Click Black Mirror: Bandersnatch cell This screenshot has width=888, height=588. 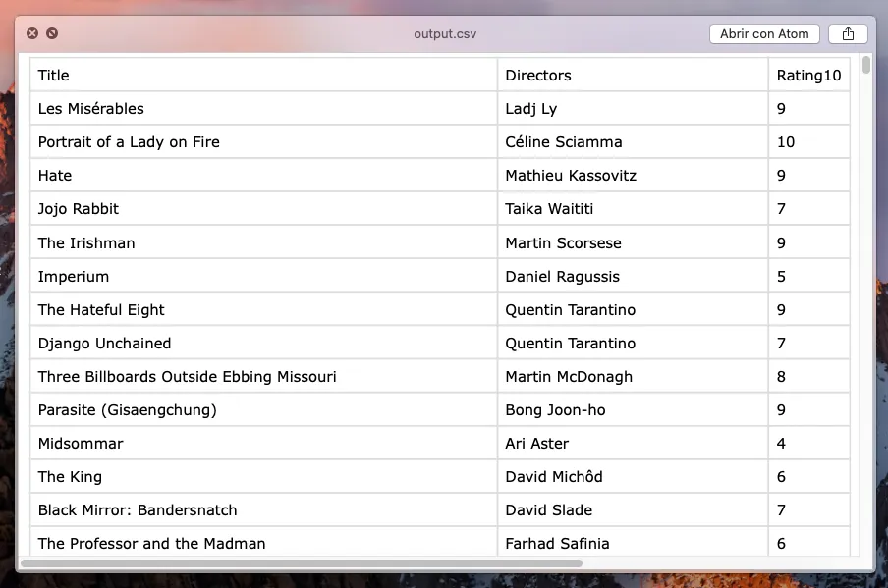pos(264,509)
